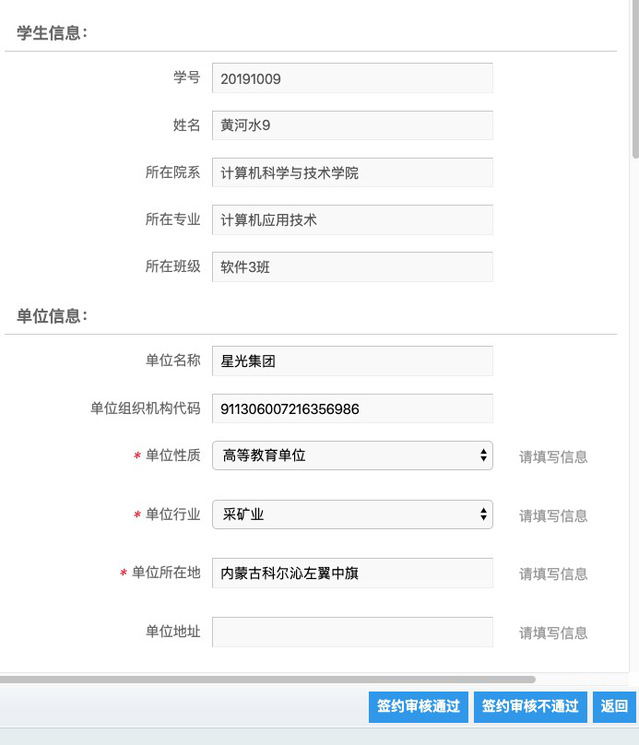This screenshot has height=745, width=639.
Task: Click the 学号 field showing 20191009
Action: click(x=352, y=78)
